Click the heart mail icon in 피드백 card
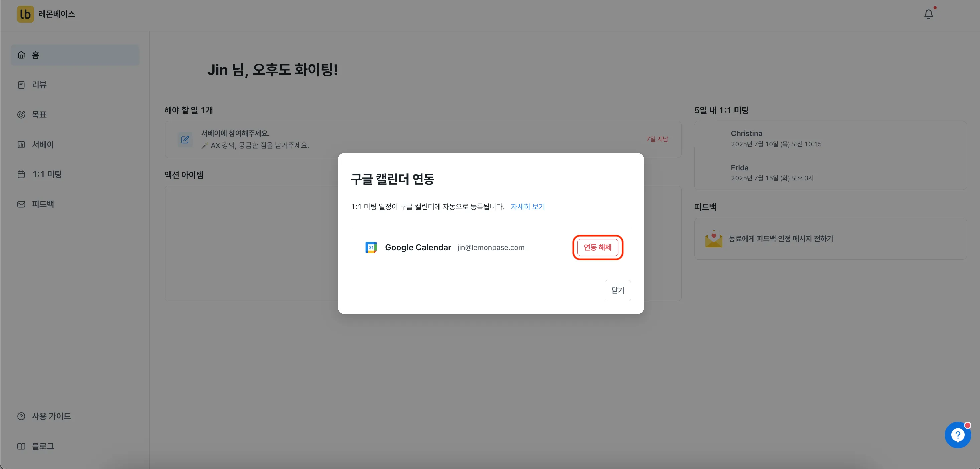Image resolution: width=980 pixels, height=469 pixels. [713, 239]
